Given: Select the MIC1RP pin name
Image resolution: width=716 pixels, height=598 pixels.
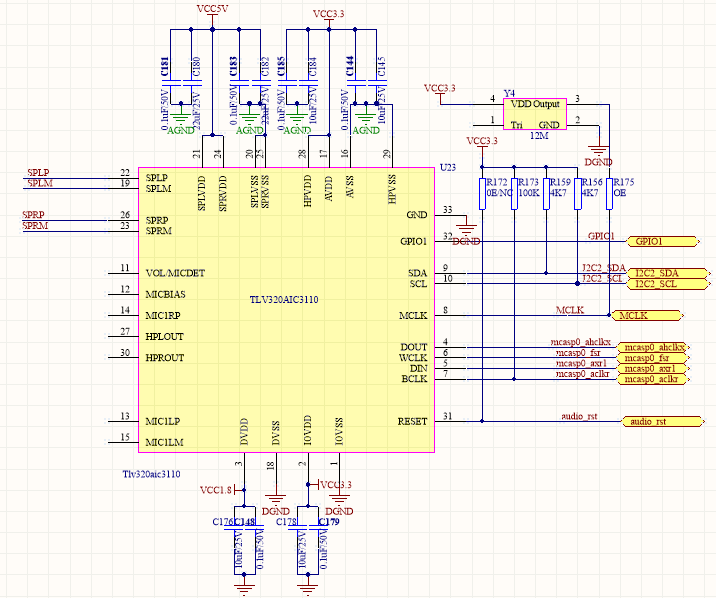Looking at the screenshot, I should (163, 315).
